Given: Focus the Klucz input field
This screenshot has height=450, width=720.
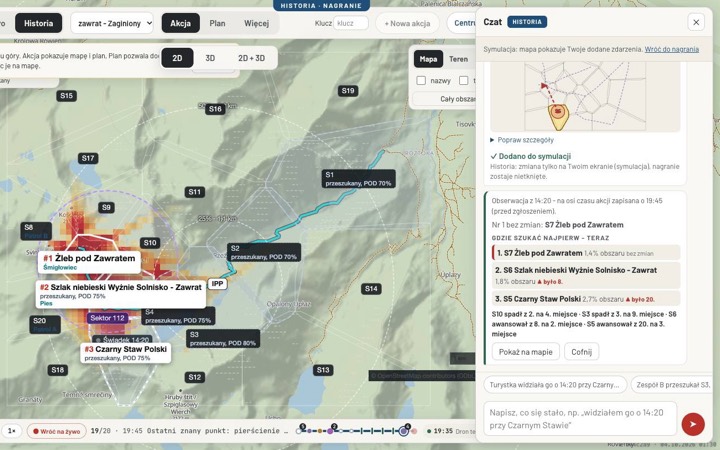Looking at the screenshot, I should pyautogui.click(x=350, y=23).
